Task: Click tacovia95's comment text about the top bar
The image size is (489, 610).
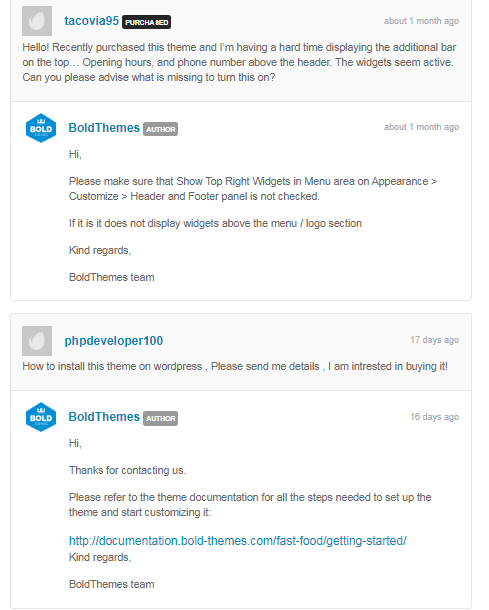Action: pos(239,62)
